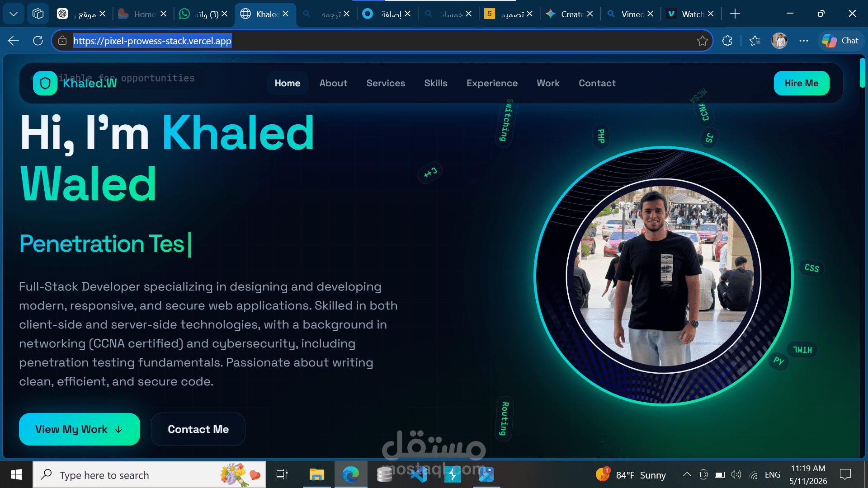Open Contact in the site navigation
Image resolution: width=868 pixels, height=488 pixels.
pyautogui.click(x=597, y=83)
